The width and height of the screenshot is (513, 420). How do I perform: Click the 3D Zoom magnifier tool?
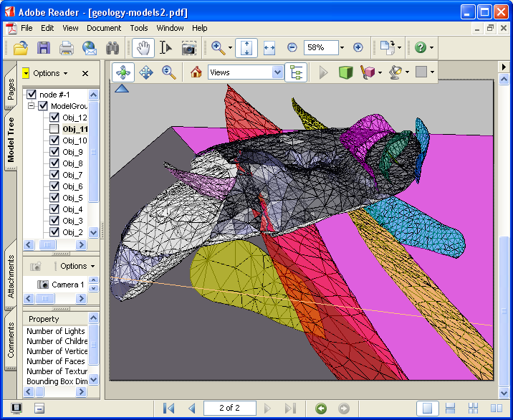click(168, 72)
